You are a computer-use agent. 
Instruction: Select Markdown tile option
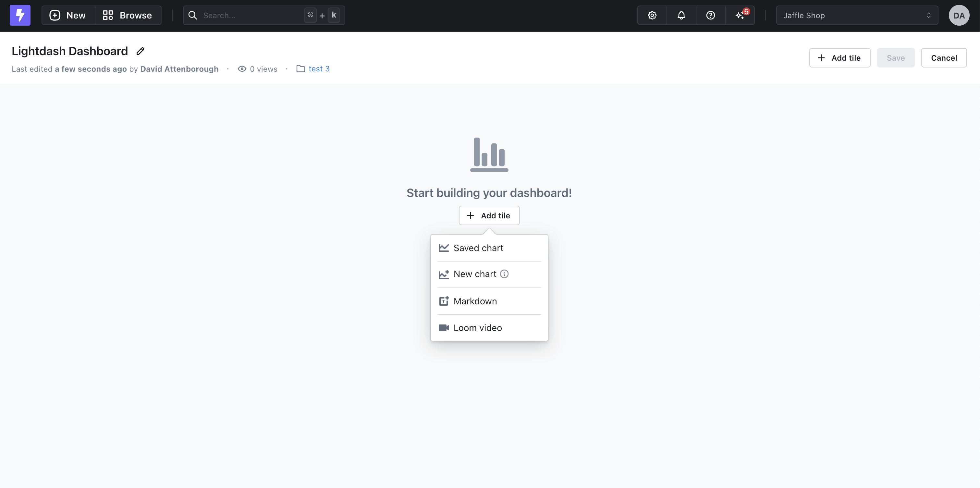[x=475, y=301]
